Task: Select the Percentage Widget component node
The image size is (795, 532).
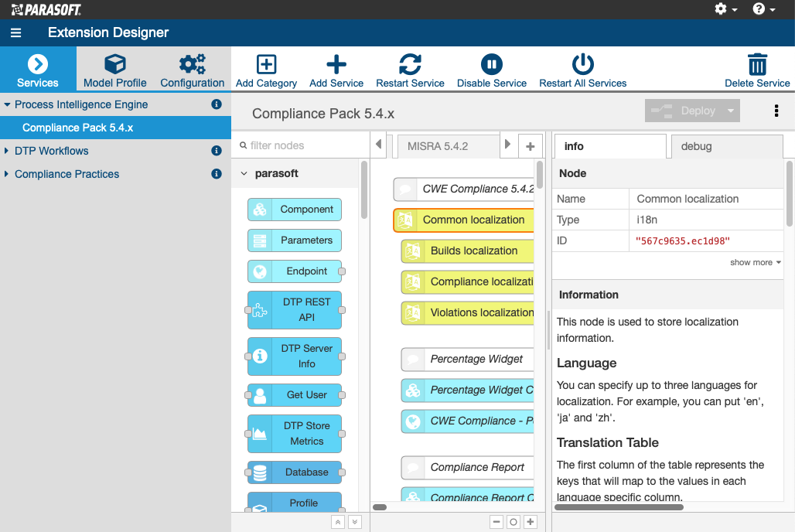Action: click(468, 390)
